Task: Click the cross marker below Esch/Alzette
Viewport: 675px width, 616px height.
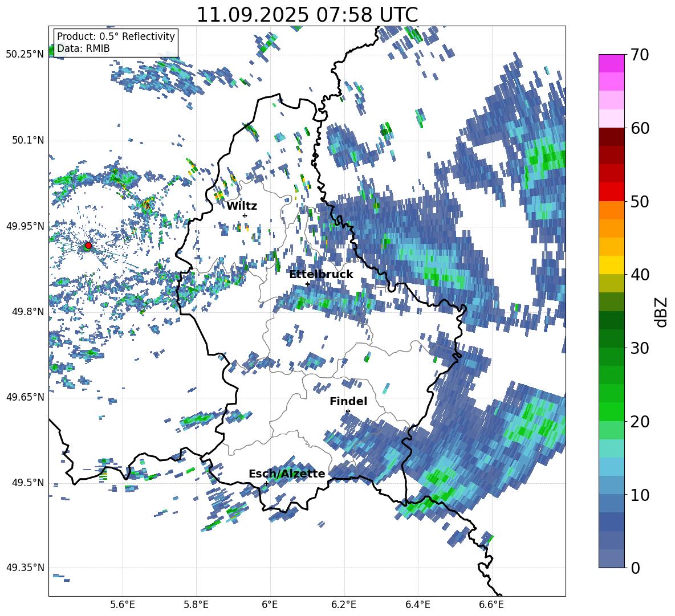Action: [x=266, y=483]
